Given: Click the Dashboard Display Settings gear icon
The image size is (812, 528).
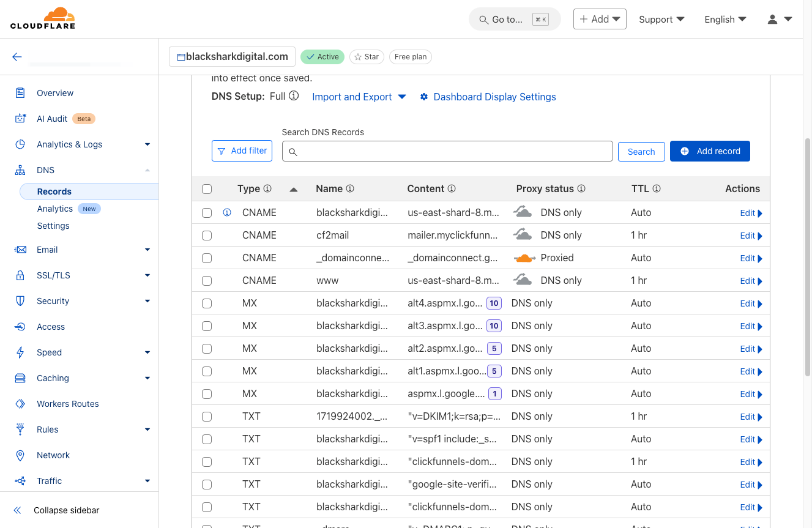Looking at the screenshot, I should (x=424, y=97).
